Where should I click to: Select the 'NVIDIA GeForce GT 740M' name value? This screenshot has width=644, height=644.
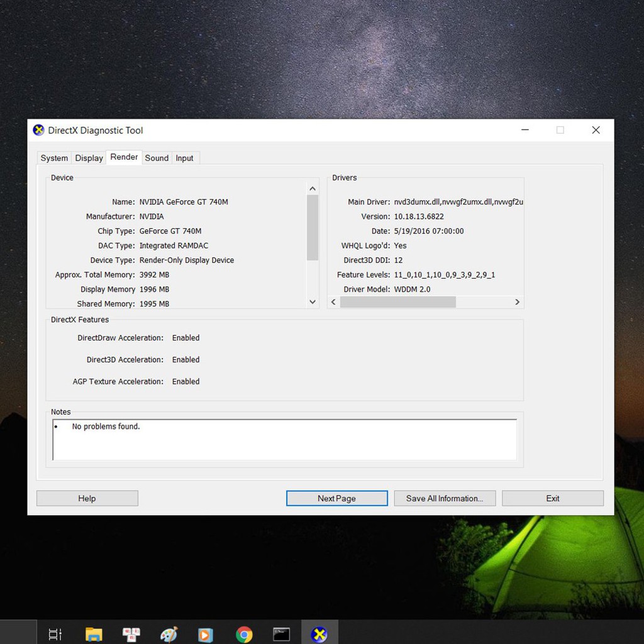184,202
